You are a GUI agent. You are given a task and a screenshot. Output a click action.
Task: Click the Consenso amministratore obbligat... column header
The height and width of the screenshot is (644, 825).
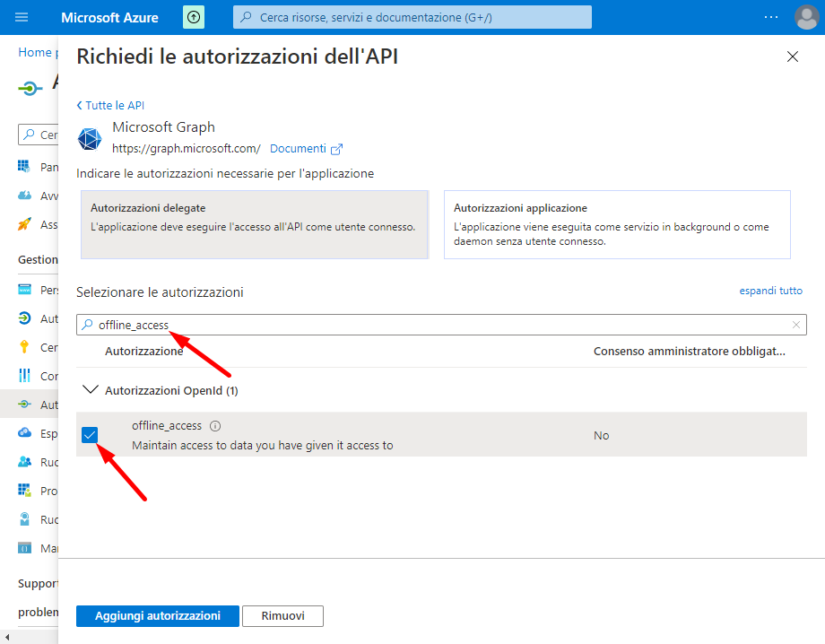point(690,351)
